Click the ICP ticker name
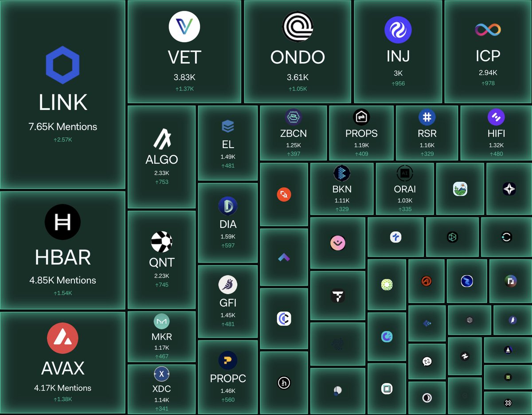 [488, 56]
